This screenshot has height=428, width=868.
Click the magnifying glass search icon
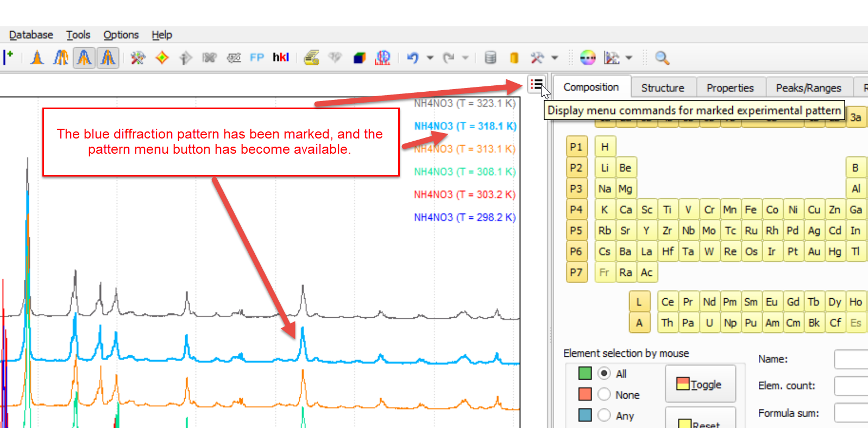pos(662,58)
